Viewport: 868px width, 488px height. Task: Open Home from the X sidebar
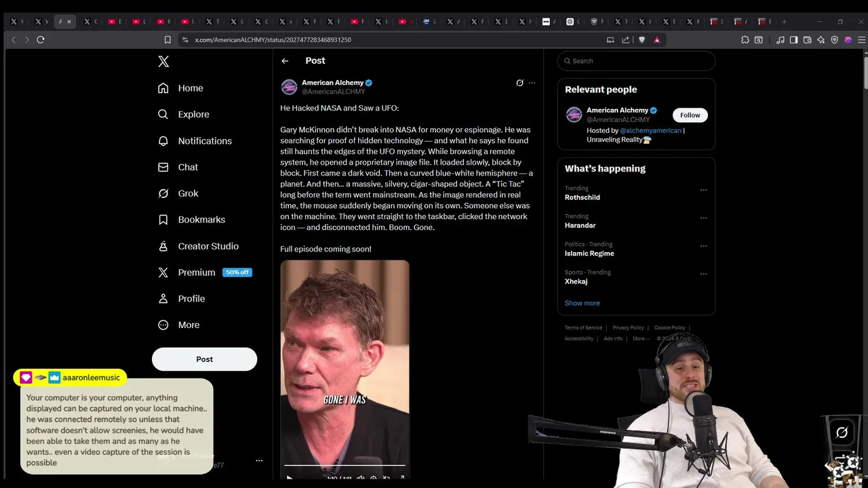pyautogui.click(x=180, y=88)
